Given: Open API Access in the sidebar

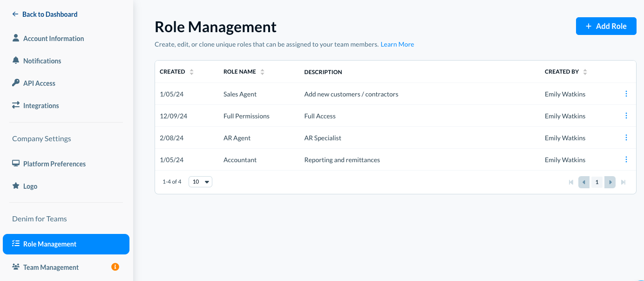Looking at the screenshot, I should pos(39,83).
